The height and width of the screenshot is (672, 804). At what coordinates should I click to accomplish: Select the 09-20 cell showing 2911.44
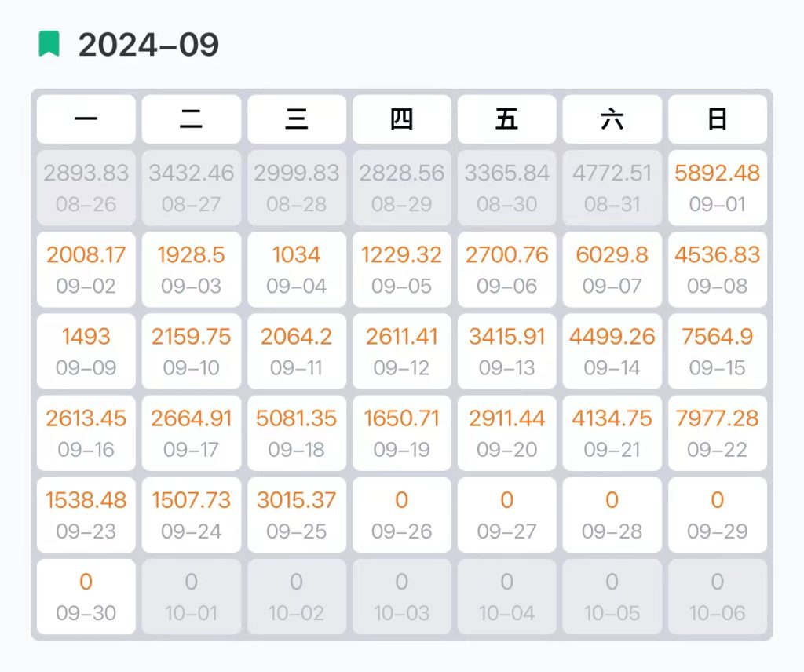click(x=506, y=433)
